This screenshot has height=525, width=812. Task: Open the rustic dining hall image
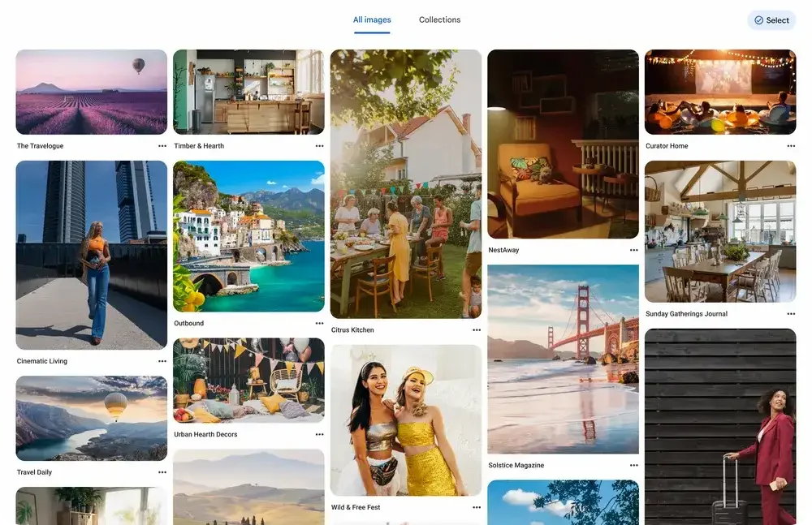720,231
